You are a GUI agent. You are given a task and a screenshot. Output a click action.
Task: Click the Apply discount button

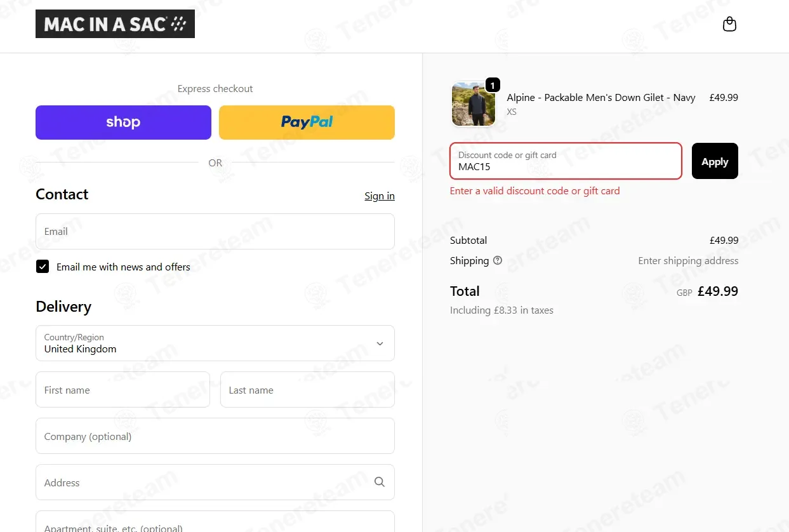tap(715, 161)
